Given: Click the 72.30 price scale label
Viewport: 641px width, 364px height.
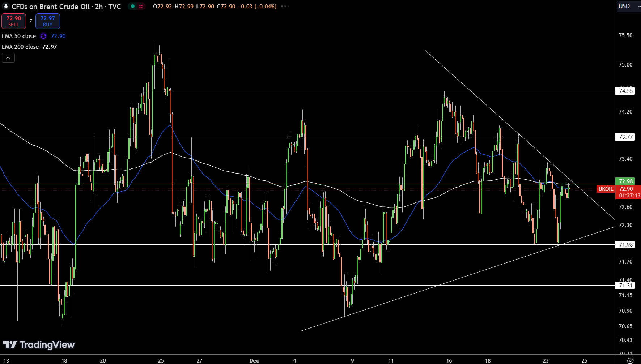Looking at the screenshot, I should pos(625,225).
